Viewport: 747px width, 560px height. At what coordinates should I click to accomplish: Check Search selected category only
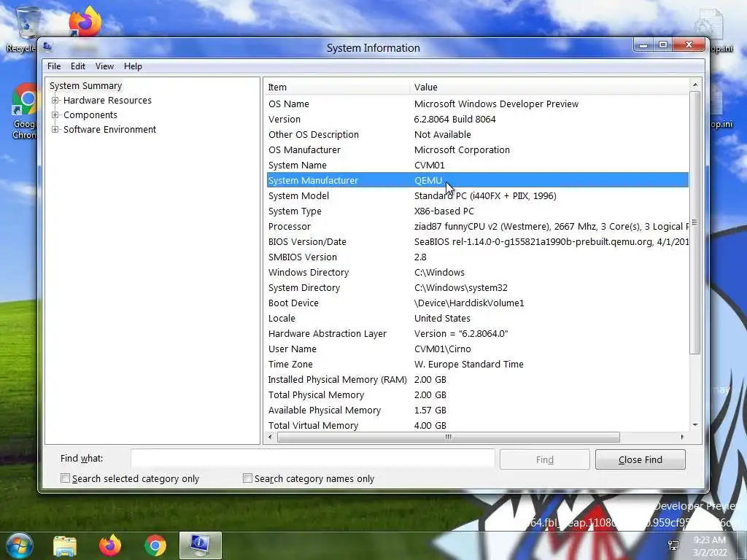[65, 478]
